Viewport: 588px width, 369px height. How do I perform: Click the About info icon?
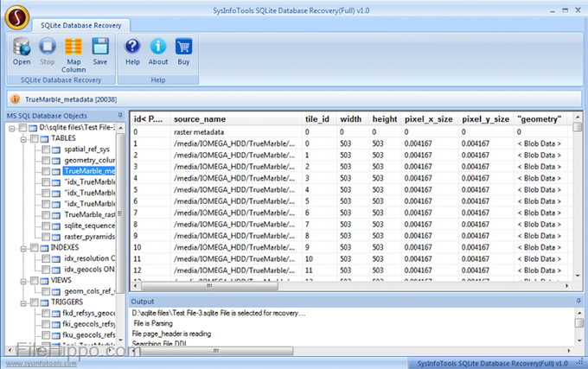pyautogui.click(x=158, y=48)
